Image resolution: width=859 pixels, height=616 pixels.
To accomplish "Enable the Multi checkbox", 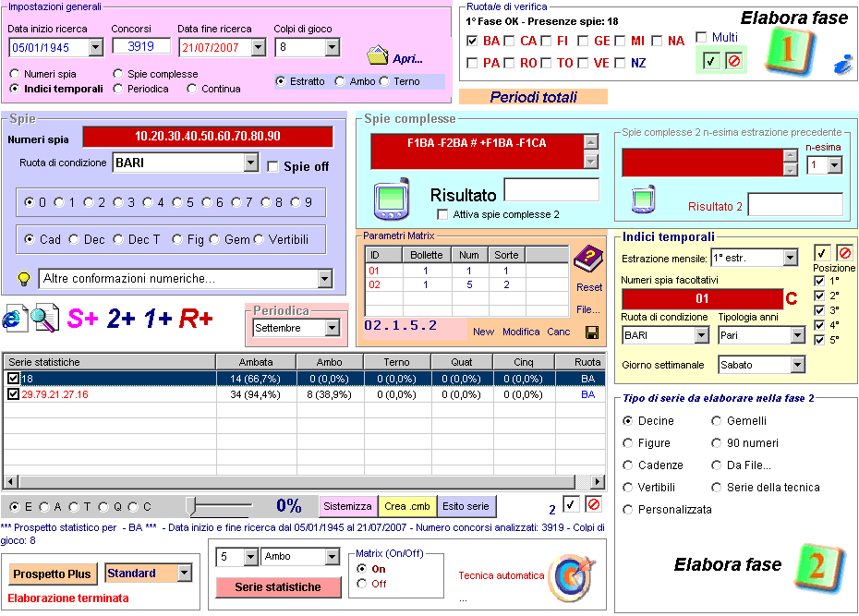I will [701, 37].
